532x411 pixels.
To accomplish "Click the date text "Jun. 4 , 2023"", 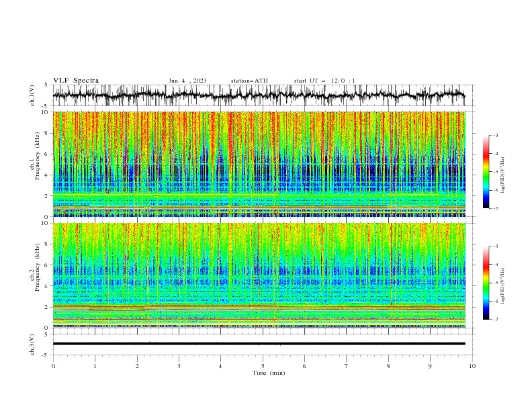I will pos(187,81).
